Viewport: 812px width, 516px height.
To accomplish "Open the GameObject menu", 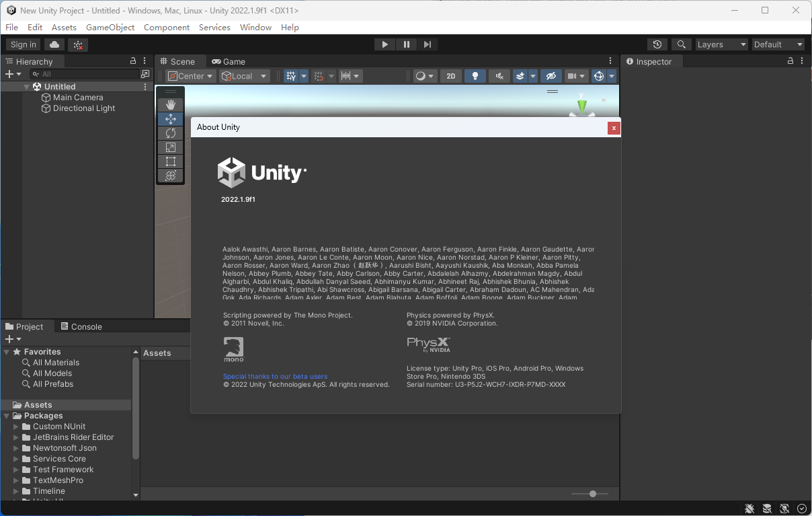I will (x=110, y=28).
